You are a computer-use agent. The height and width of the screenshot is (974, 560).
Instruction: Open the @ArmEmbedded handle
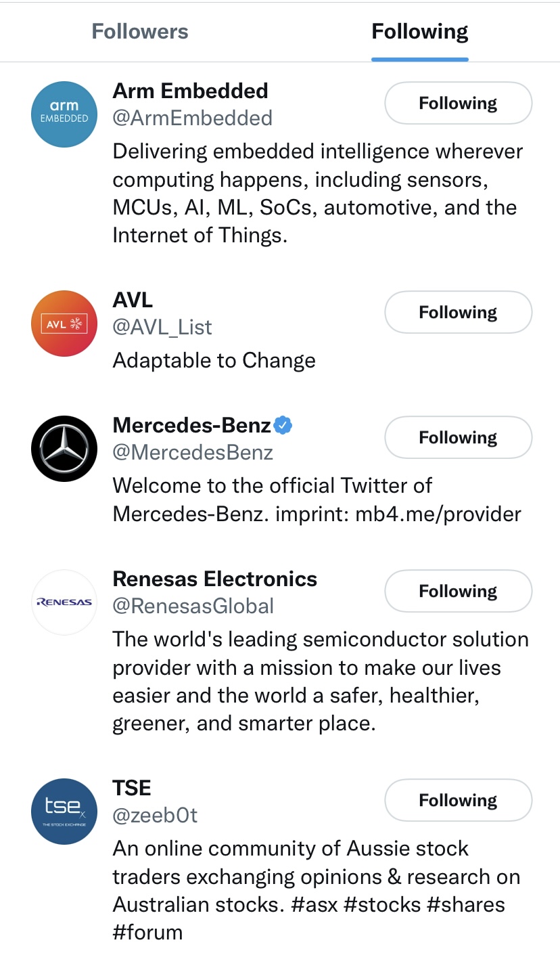point(193,118)
